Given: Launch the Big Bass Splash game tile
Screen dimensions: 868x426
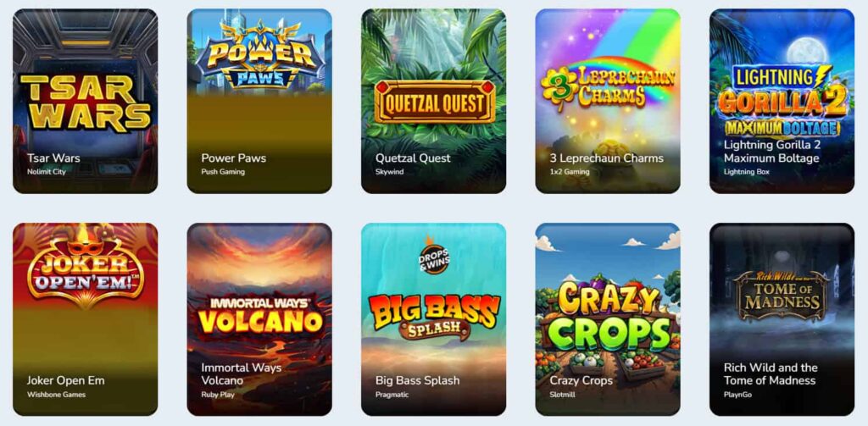Looking at the screenshot, I should point(433,319).
